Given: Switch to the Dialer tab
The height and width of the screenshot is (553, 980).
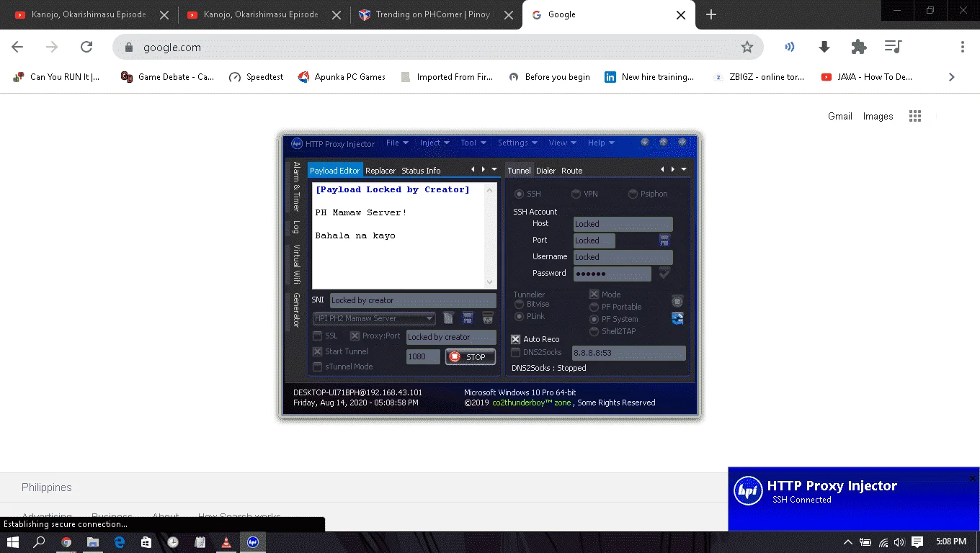Looking at the screenshot, I should tap(545, 171).
